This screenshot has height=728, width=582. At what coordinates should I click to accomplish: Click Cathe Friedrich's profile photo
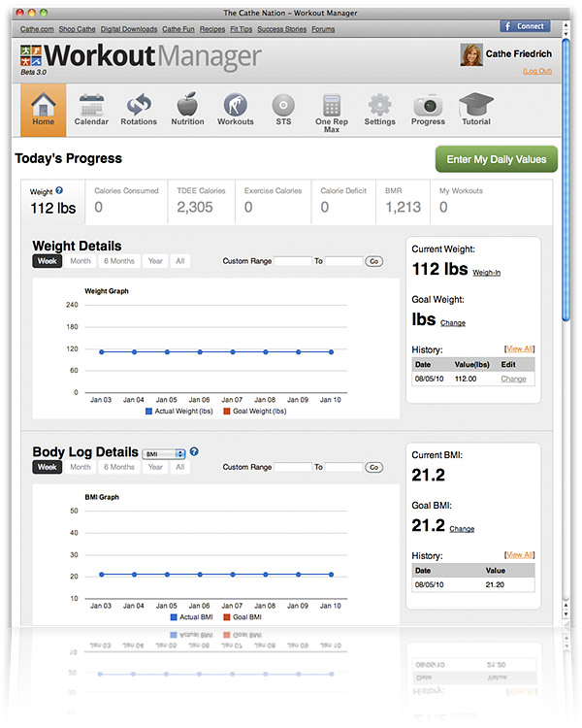pos(471,54)
